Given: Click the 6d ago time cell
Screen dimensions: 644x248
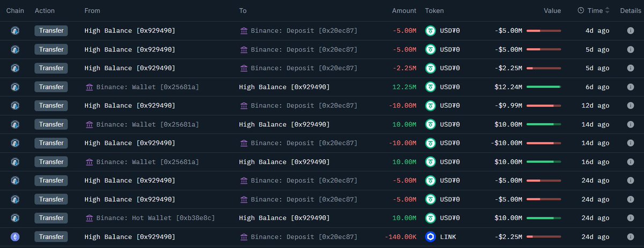Looking at the screenshot, I should pyautogui.click(x=597, y=87).
